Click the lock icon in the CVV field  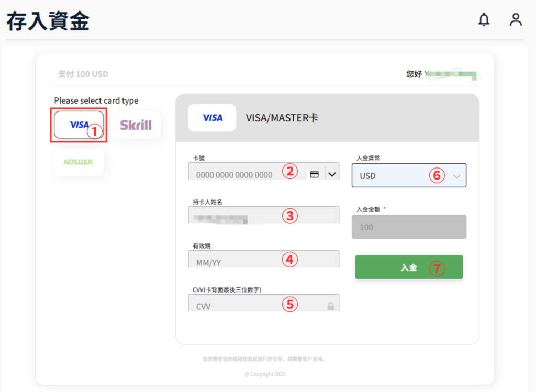[x=331, y=306]
